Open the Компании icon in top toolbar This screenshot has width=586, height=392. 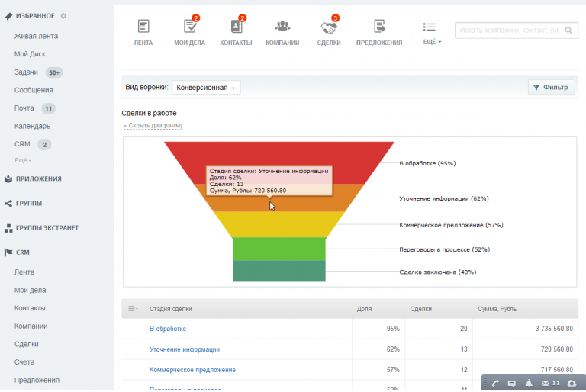[282, 28]
